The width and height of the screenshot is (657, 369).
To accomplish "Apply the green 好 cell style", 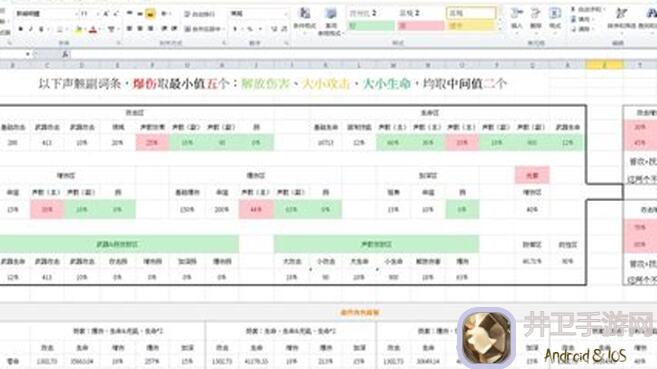I will (x=371, y=26).
